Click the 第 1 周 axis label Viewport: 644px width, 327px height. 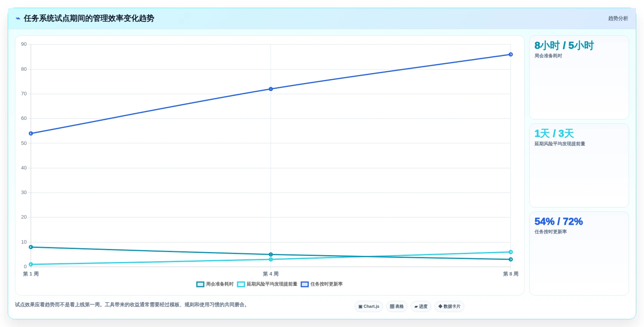[31, 274]
